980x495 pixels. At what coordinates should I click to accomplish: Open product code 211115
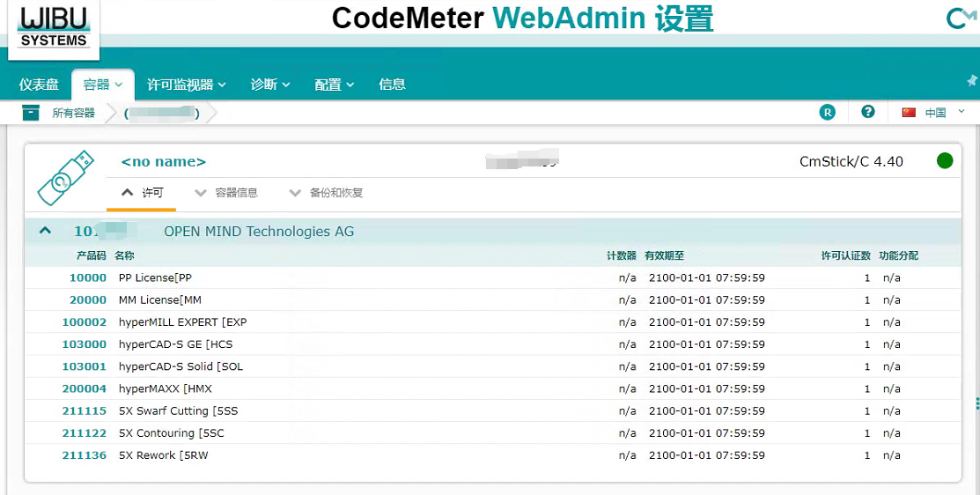pos(85,410)
